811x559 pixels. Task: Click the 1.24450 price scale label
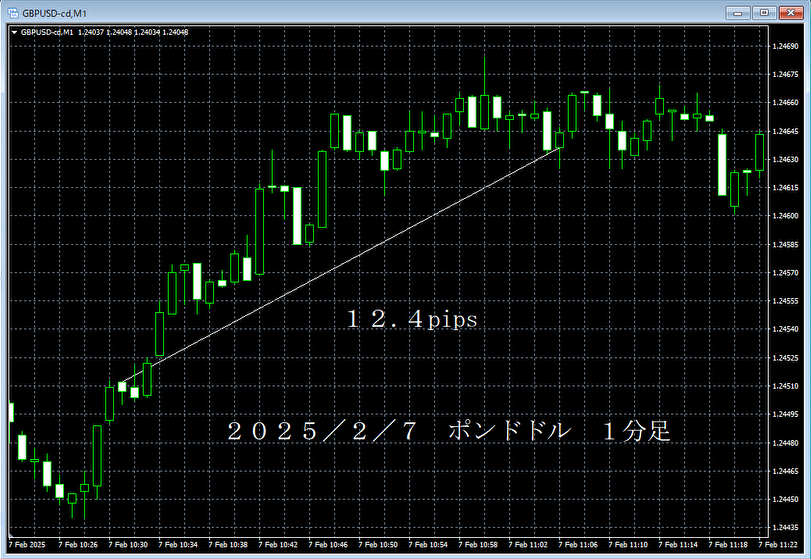click(785, 500)
